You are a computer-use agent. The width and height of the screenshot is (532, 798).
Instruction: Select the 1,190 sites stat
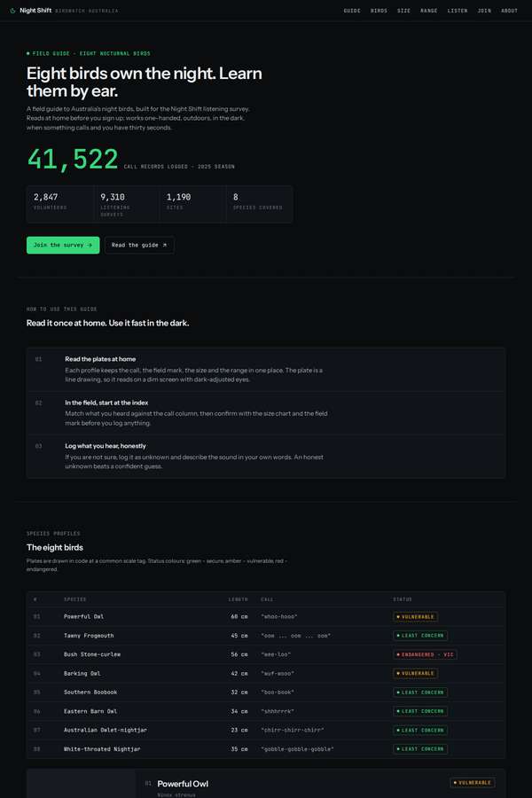(192, 204)
